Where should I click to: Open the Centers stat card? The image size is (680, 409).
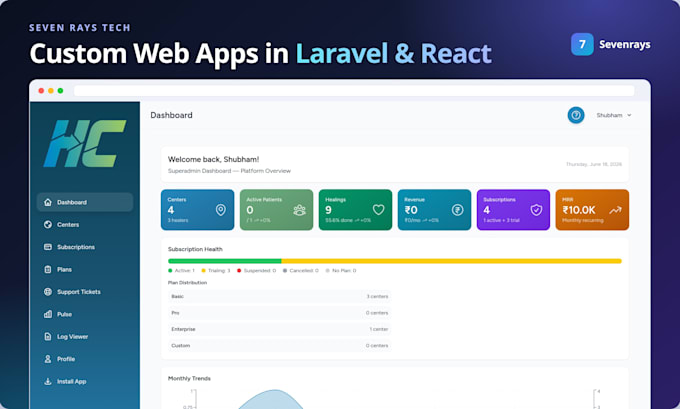point(197,210)
